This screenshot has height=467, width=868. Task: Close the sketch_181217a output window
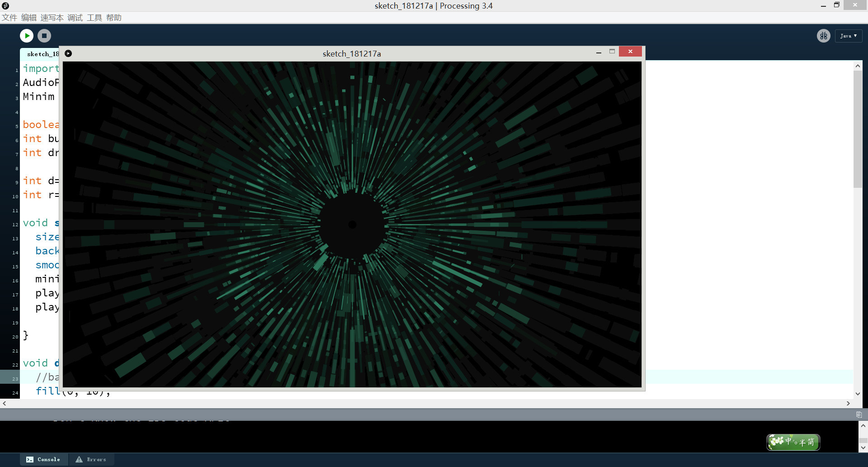pos(630,51)
